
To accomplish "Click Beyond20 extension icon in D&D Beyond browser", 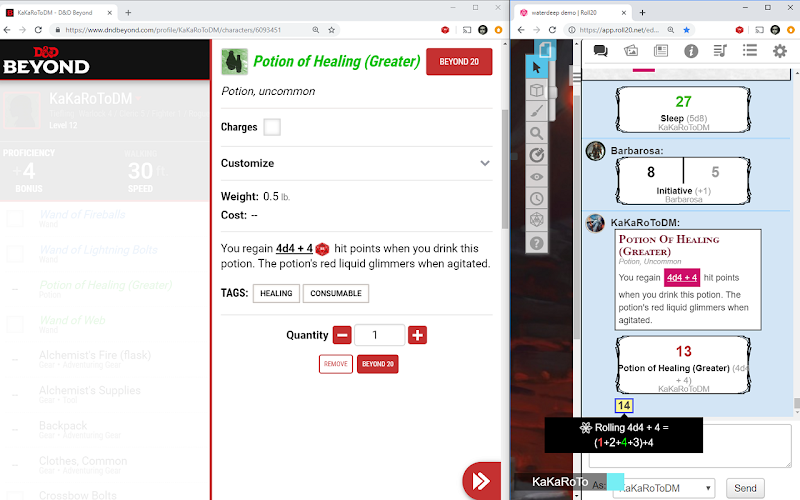I will pos(445,30).
